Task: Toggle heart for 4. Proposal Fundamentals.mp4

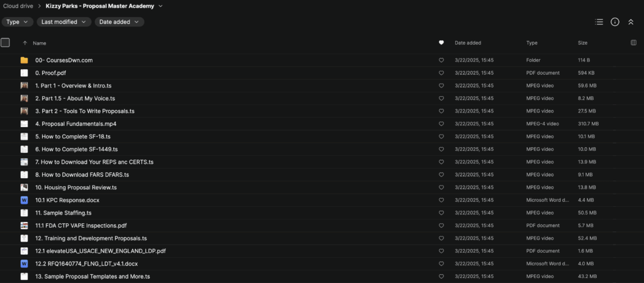Action: [441, 124]
